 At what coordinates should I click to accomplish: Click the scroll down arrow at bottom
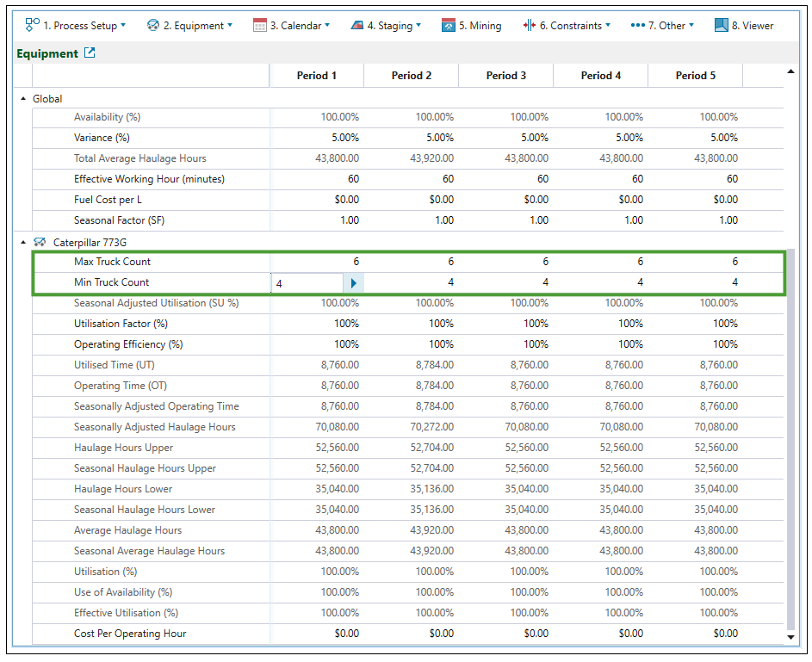(791, 637)
